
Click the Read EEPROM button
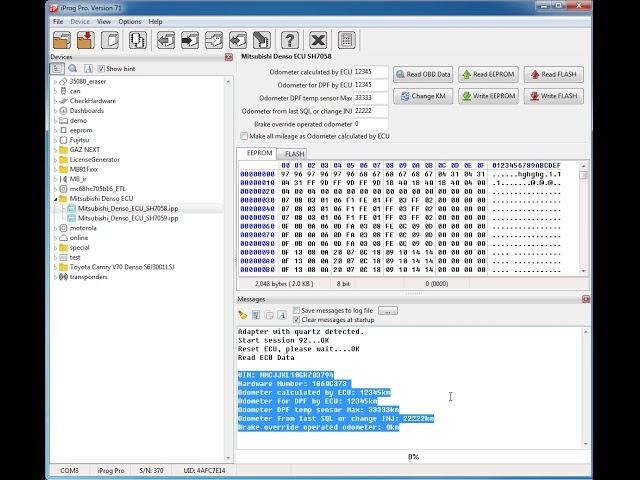tap(489, 74)
